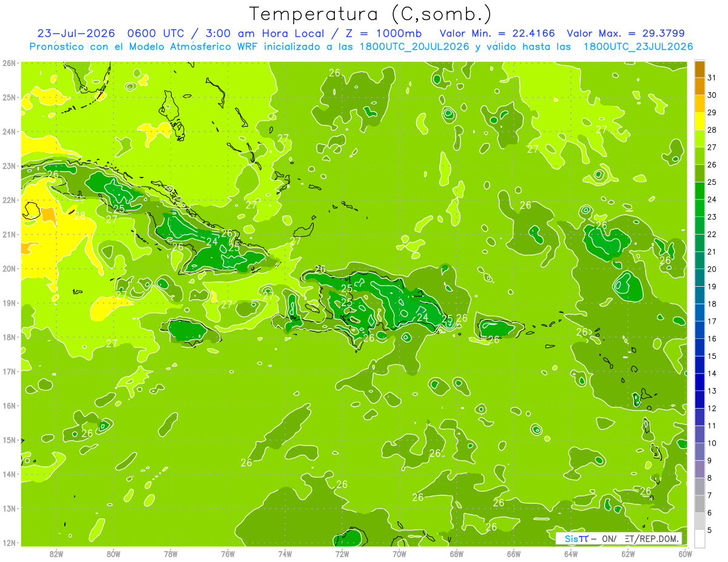Select the orange legend segment between 30 and 31
This screenshot has height=562, width=728.
point(699,86)
